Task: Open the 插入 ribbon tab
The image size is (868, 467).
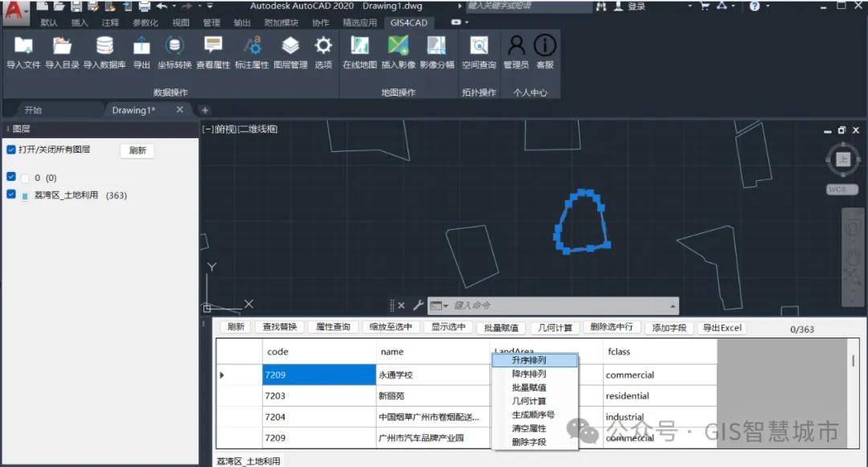Action: click(80, 23)
